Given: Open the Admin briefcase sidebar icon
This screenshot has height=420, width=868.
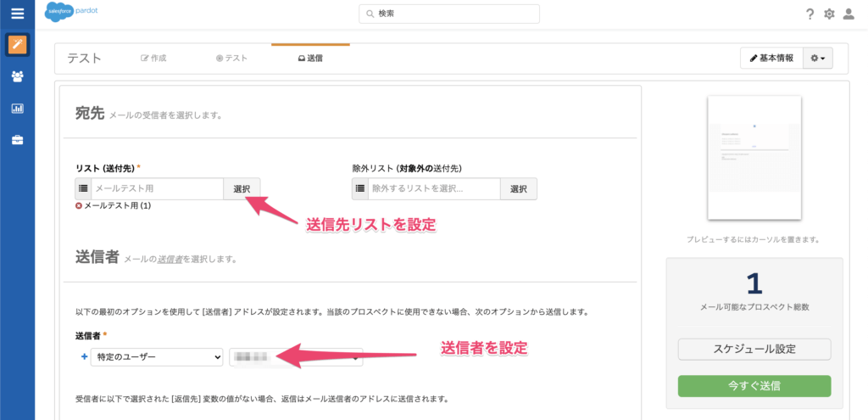Looking at the screenshot, I should click(x=18, y=140).
